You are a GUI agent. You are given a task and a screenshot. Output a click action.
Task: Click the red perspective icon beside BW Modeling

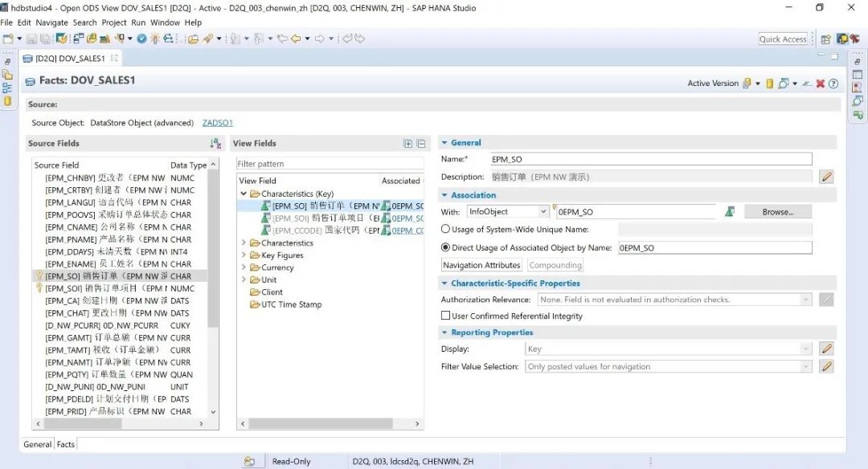coord(854,39)
